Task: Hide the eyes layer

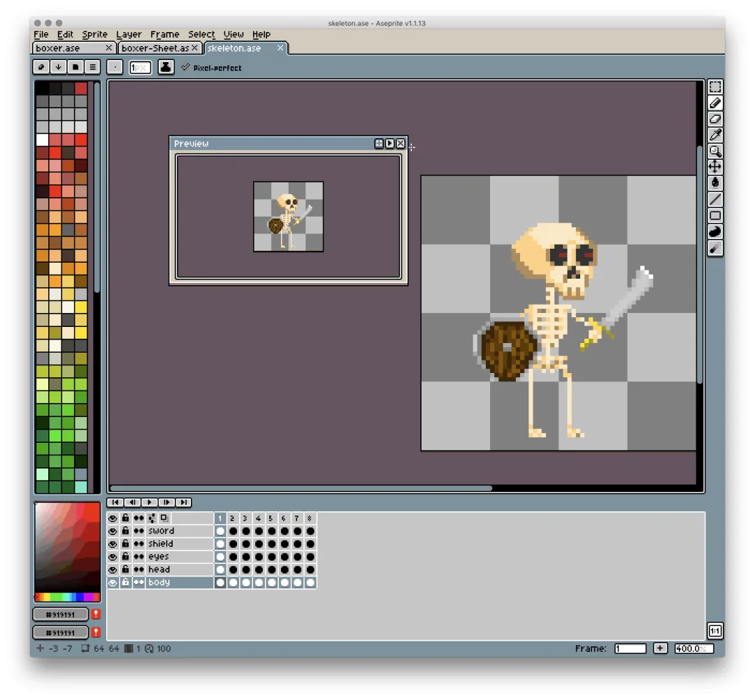Action: 113,557
